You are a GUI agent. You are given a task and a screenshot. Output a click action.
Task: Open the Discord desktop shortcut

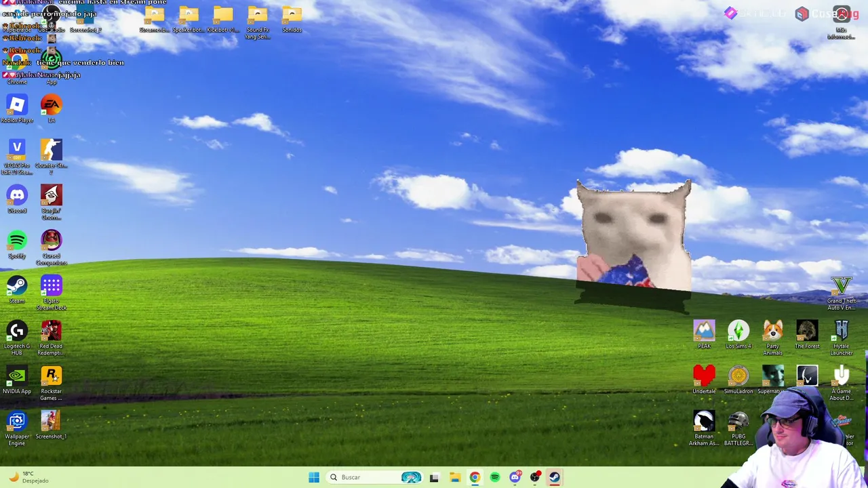(x=17, y=199)
